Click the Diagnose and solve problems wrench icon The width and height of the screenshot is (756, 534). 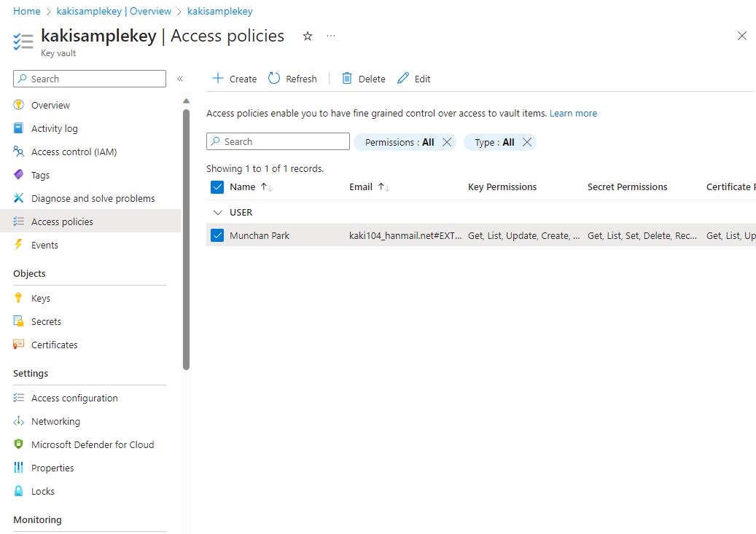[18, 198]
